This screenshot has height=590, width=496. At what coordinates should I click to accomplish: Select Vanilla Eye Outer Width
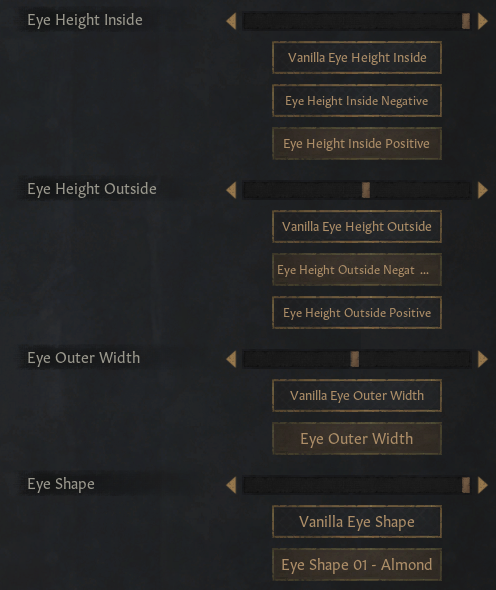[x=357, y=395]
